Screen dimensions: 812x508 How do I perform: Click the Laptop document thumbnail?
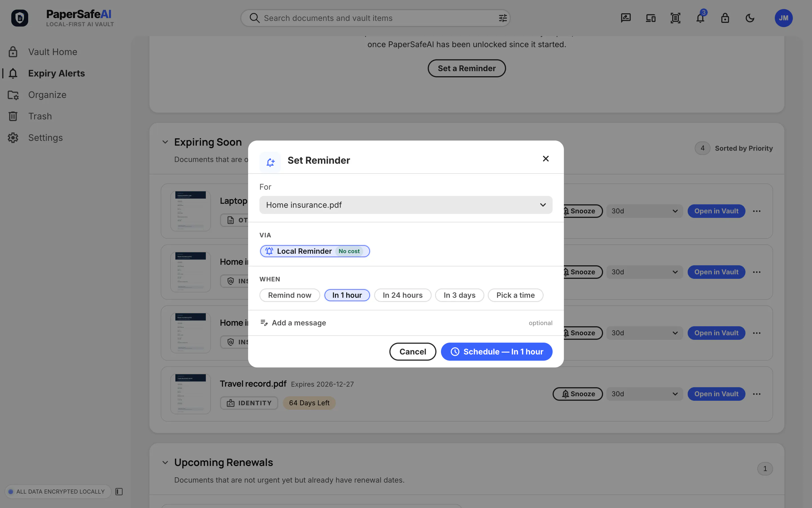pyautogui.click(x=191, y=211)
